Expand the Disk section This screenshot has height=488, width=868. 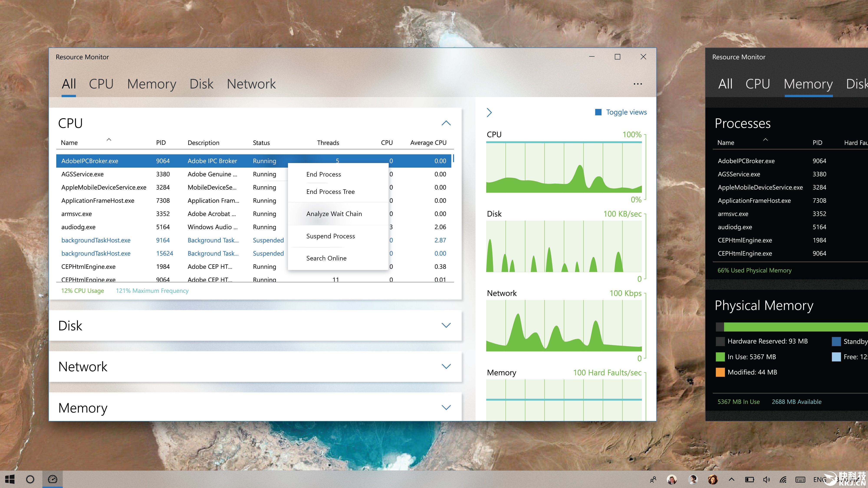coord(446,325)
